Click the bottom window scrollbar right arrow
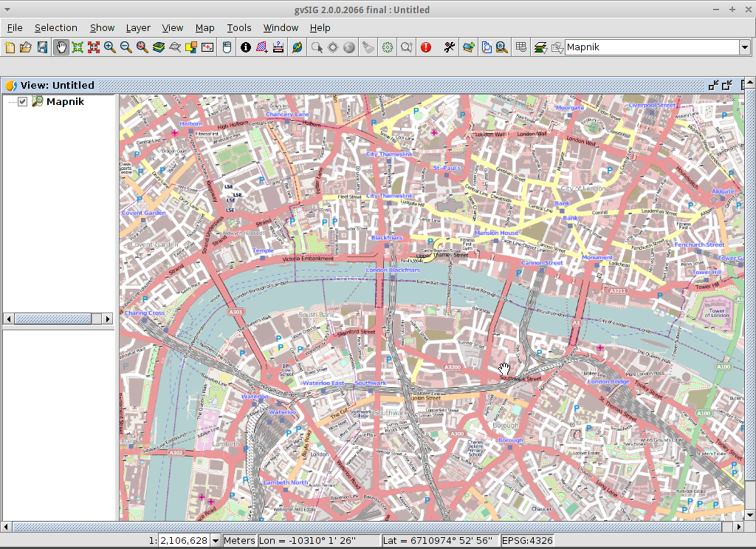Image resolution: width=756 pixels, height=549 pixels. [x=739, y=527]
